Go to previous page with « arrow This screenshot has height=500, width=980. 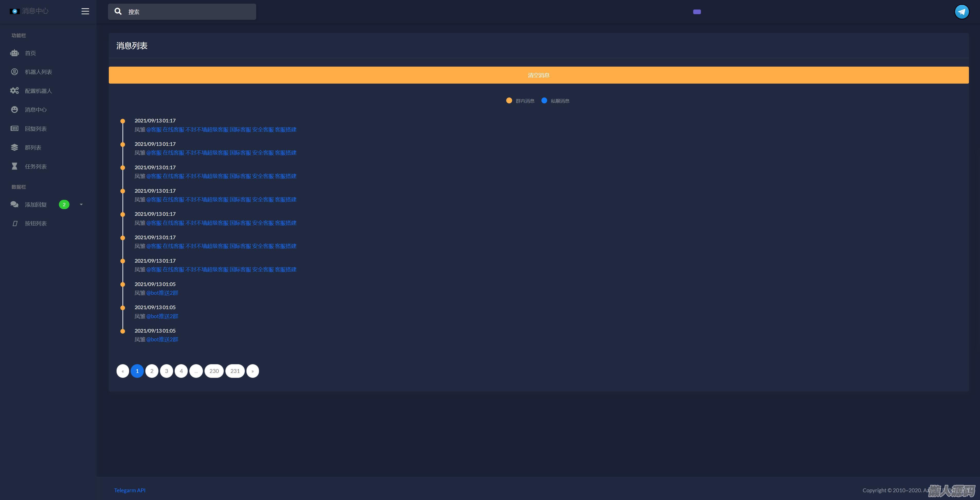(122, 371)
